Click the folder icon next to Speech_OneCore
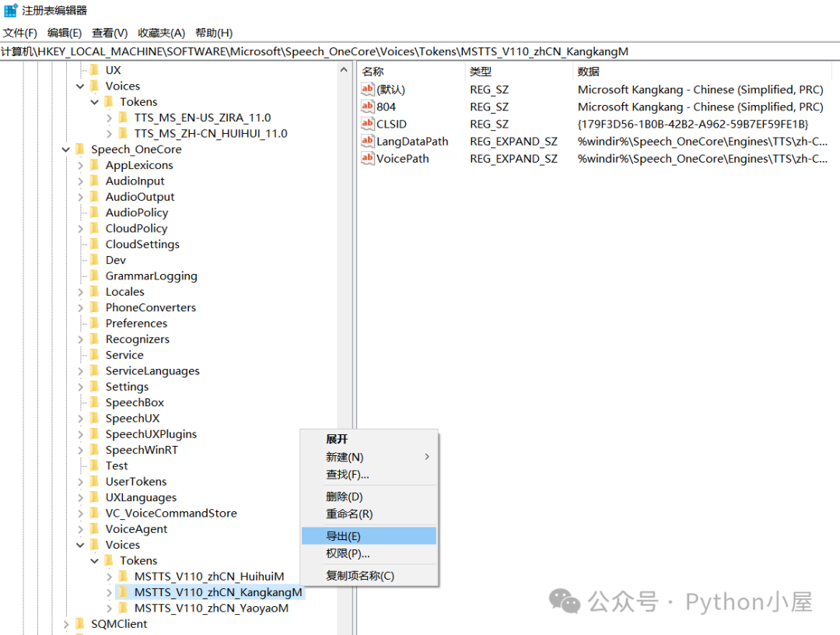The height and width of the screenshot is (635, 840). tap(81, 149)
